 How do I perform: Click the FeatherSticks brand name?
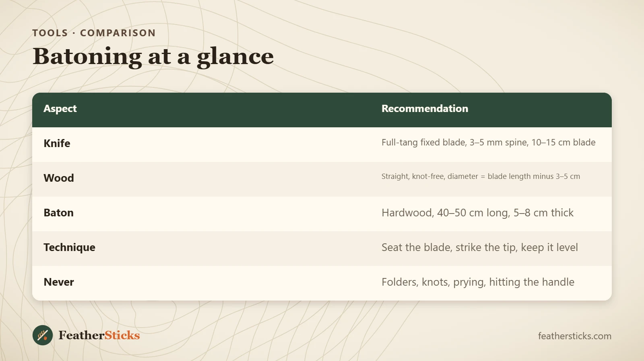[99, 335]
